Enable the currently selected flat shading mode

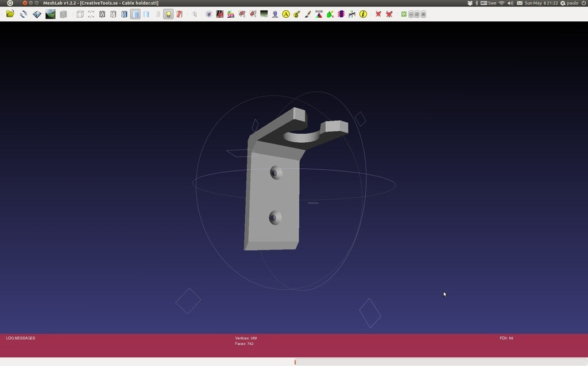[x=135, y=14]
